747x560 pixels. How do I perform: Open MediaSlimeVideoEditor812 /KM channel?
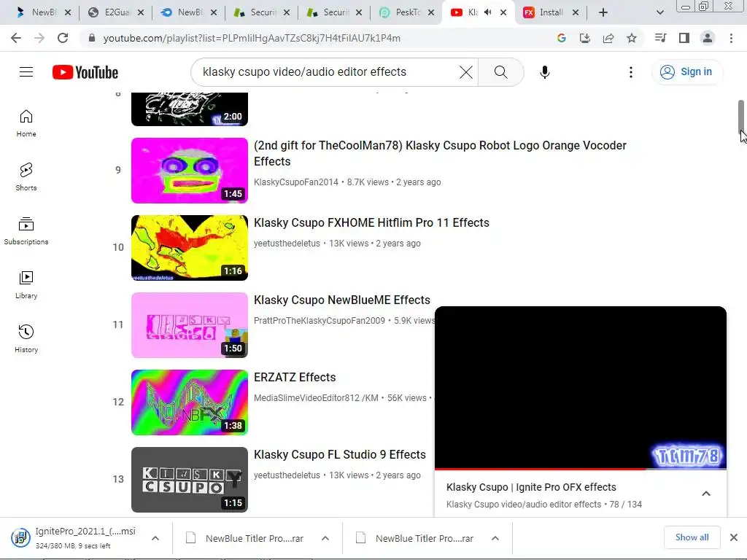(316, 398)
